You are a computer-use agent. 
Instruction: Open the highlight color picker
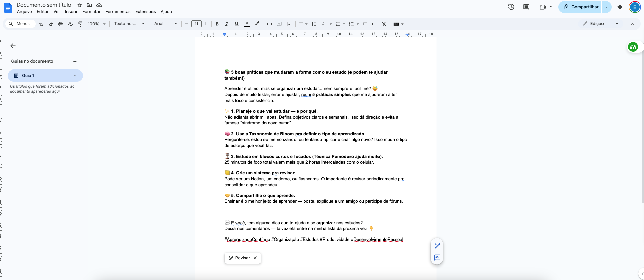[257, 24]
